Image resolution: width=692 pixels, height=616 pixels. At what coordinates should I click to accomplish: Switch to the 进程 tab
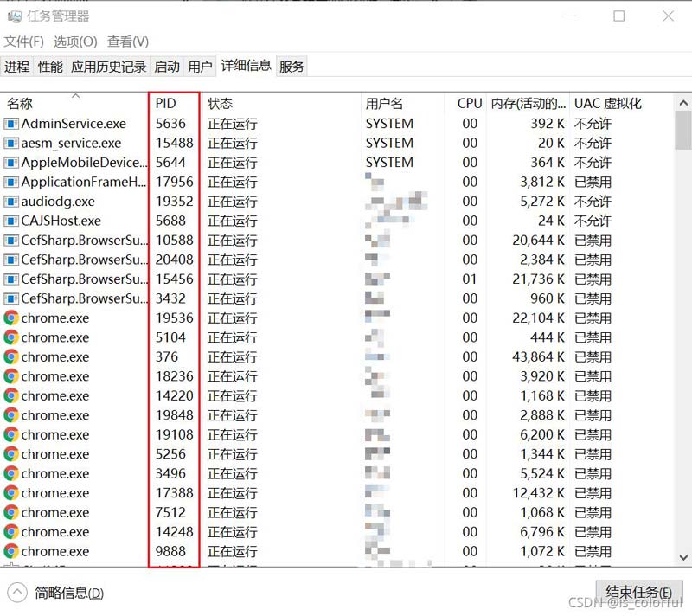pos(17,67)
